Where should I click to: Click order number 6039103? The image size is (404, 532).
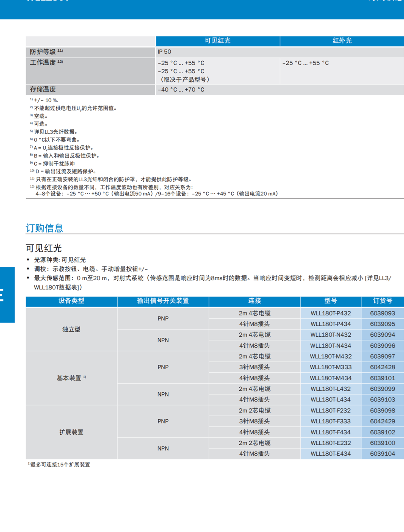383,400
